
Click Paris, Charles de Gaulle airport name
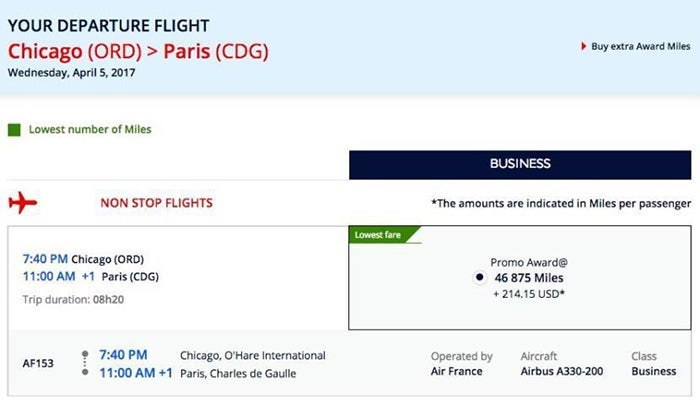coord(238,373)
